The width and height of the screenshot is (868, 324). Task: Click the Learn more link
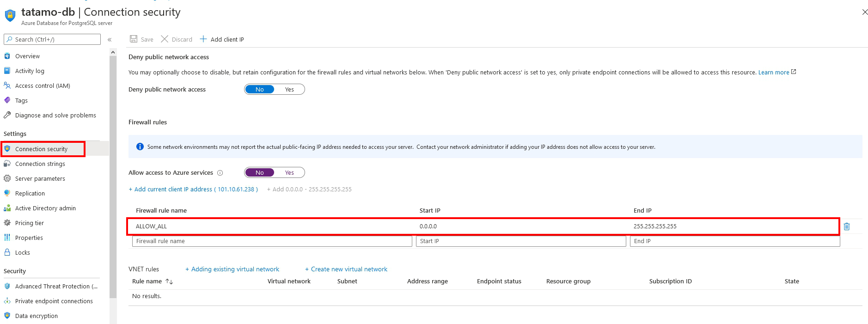click(773, 72)
